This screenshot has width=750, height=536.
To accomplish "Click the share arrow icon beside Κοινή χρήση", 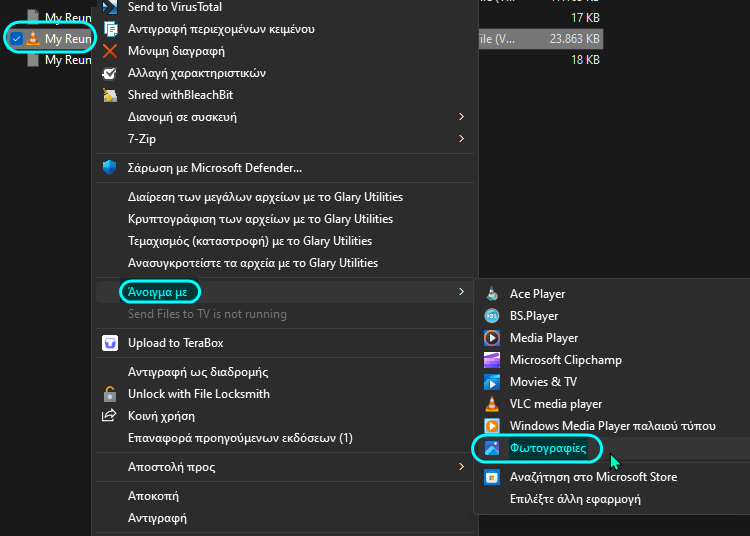I will pos(109,416).
